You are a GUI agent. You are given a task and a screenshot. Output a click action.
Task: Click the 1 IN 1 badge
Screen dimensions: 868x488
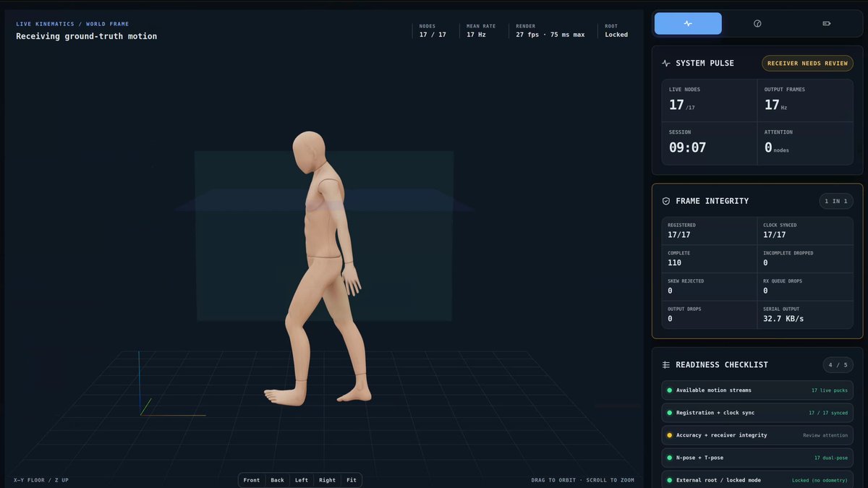(836, 201)
